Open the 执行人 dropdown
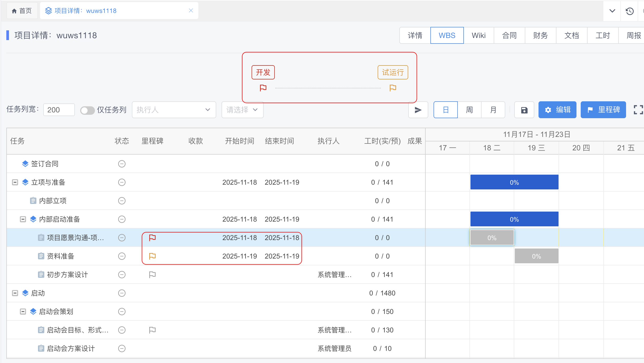644x363 pixels. pyautogui.click(x=174, y=110)
